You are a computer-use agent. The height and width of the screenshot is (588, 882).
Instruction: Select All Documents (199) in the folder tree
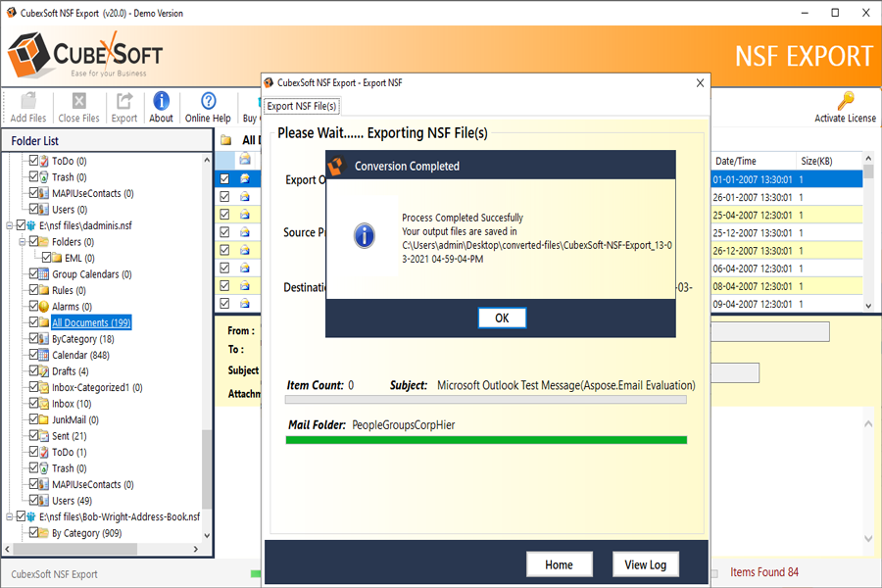tap(91, 322)
